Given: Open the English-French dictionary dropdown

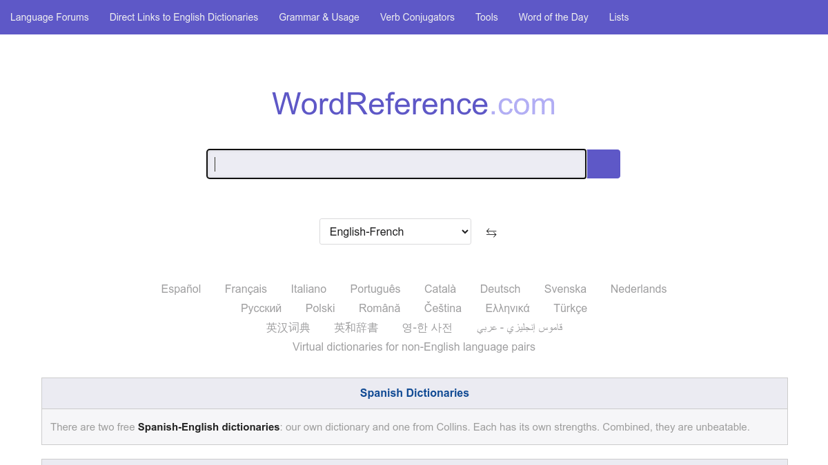Looking at the screenshot, I should pyautogui.click(x=395, y=232).
